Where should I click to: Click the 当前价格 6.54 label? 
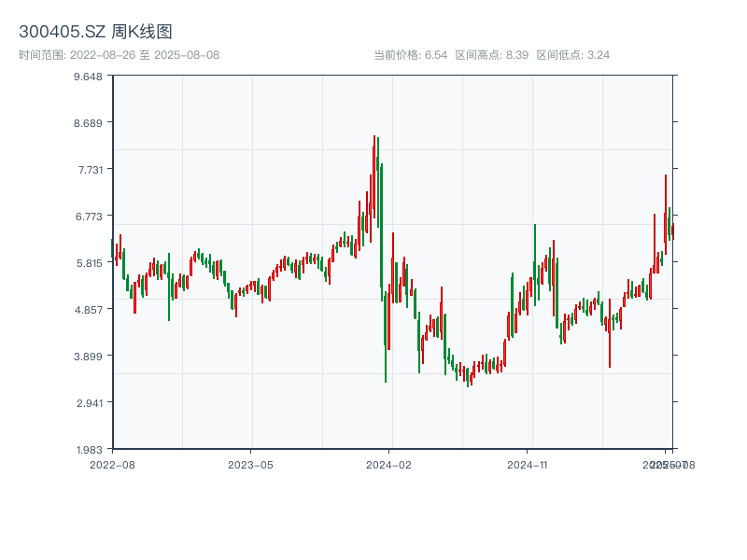pos(411,55)
